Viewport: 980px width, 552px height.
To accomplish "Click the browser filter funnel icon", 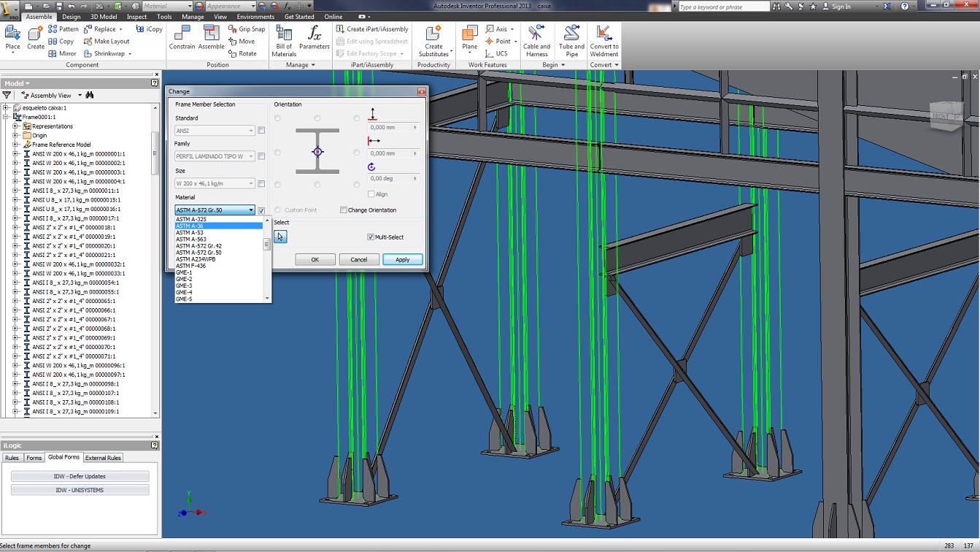I will [7, 95].
